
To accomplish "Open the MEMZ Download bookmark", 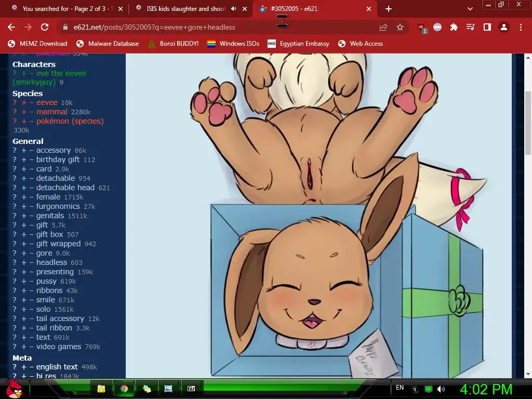I will click(37, 44).
